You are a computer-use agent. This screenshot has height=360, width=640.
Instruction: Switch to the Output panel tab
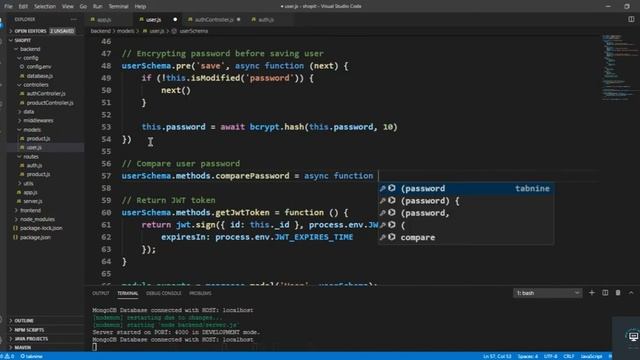click(x=100, y=293)
